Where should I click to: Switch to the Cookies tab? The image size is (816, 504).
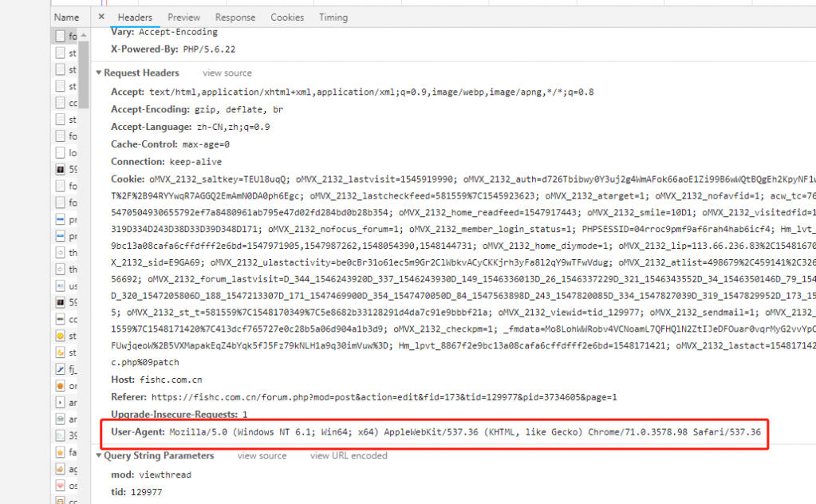pyautogui.click(x=287, y=18)
